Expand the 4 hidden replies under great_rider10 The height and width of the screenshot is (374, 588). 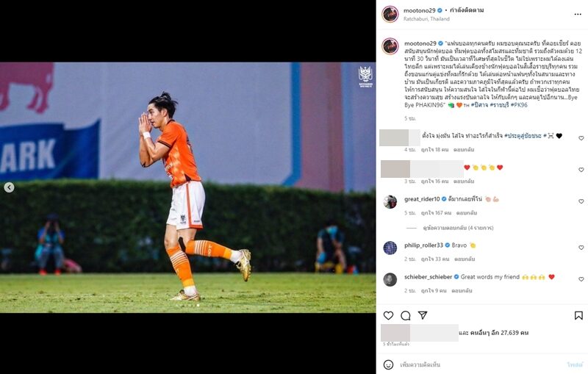pyautogui.click(x=458, y=228)
